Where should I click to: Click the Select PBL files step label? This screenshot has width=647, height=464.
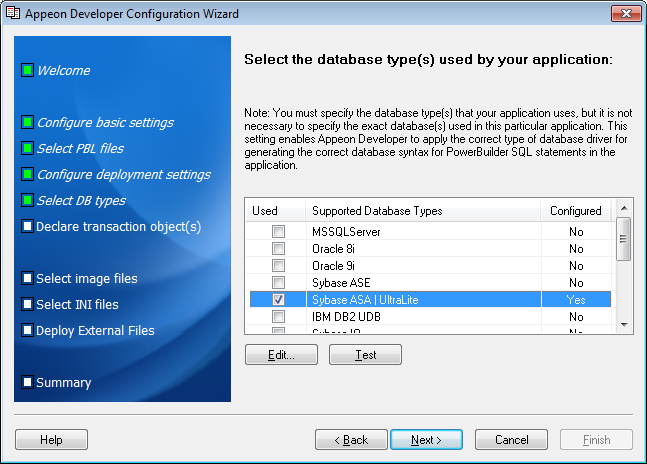point(80,148)
